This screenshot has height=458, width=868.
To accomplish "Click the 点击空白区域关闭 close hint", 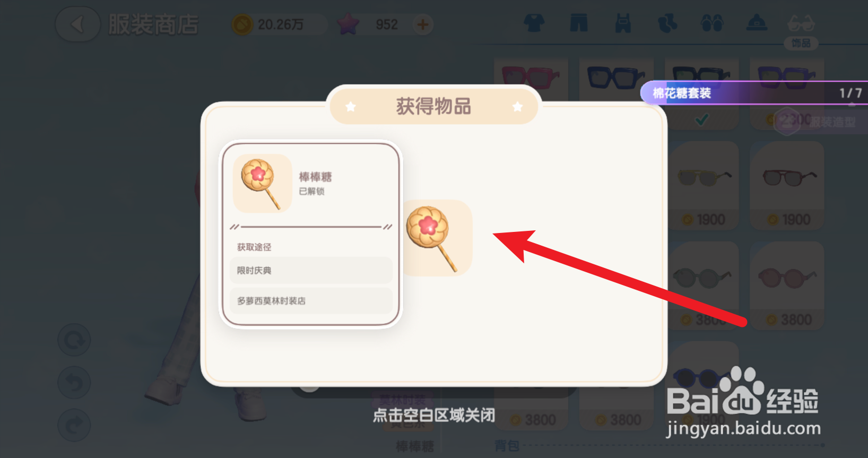I will pyautogui.click(x=434, y=415).
